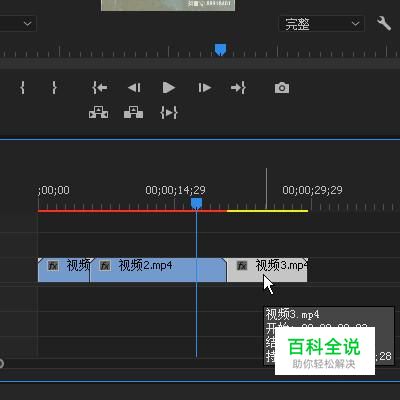Export frame with camera icon
The image size is (400, 400).
[x=282, y=88]
